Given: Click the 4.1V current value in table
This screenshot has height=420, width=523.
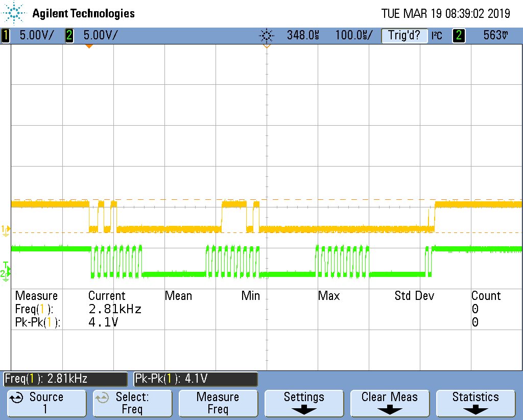Looking at the screenshot, I should pyautogui.click(x=103, y=322).
